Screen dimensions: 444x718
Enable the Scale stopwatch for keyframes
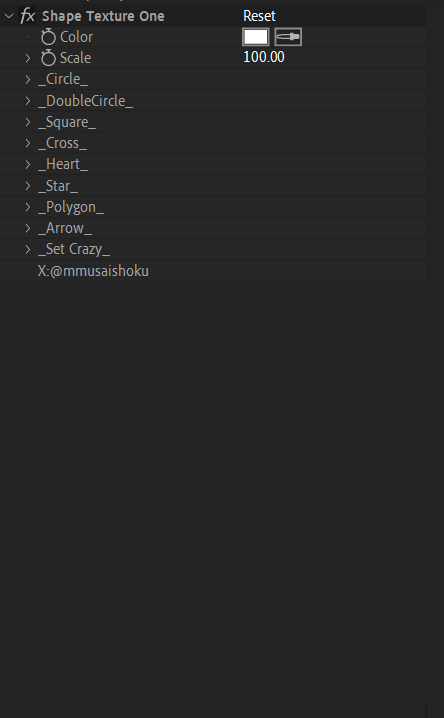pyautogui.click(x=48, y=58)
